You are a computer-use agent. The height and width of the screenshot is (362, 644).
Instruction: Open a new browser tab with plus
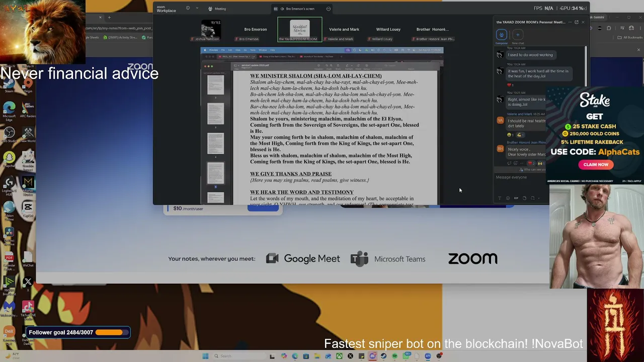pos(109,18)
